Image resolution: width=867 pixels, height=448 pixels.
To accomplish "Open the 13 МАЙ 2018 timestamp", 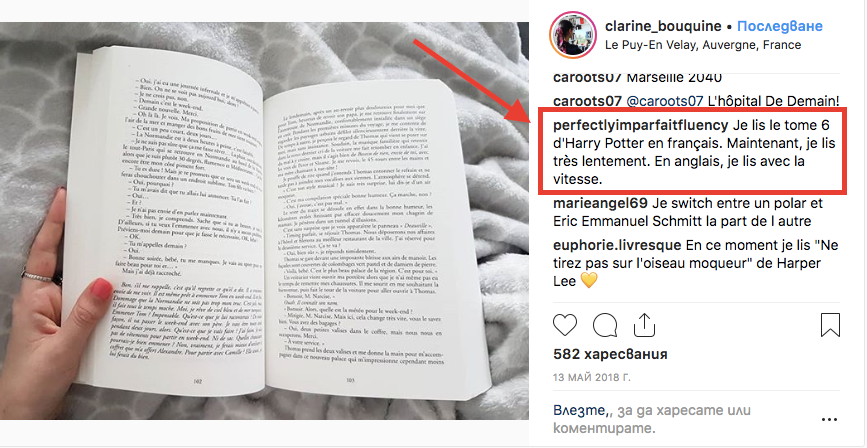I will pyautogui.click(x=592, y=378).
